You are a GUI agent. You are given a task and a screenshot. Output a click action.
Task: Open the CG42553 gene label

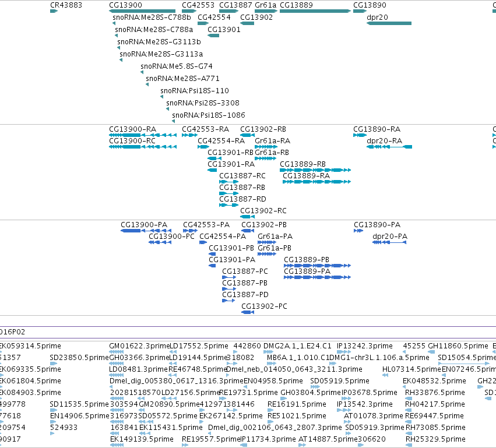(198, 5)
